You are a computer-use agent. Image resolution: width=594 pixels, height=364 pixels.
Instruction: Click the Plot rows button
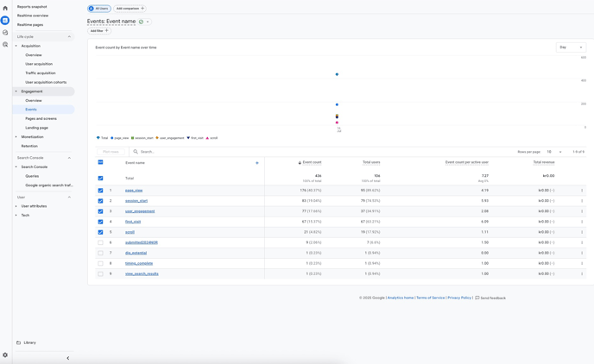111,152
